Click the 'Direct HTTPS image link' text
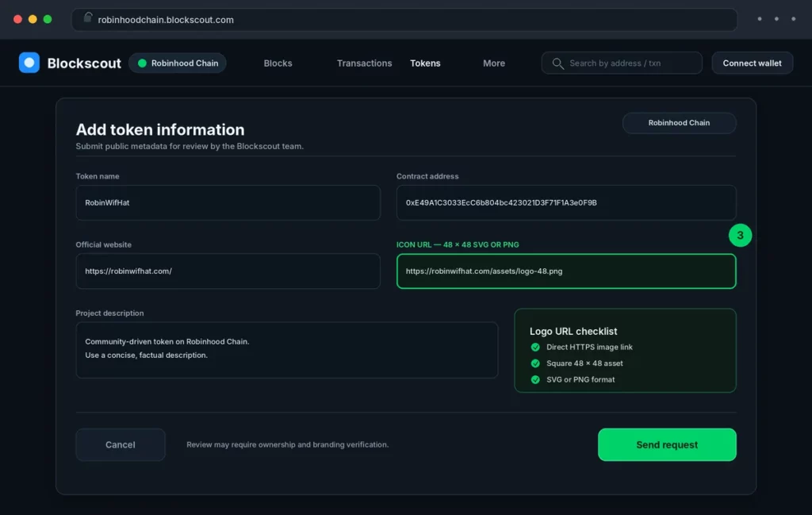This screenshot has width=812, height=515. pos(589,347)
